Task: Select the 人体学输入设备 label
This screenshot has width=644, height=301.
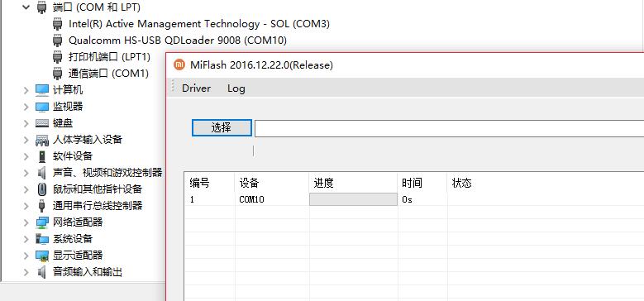Action: pos(88,140)
